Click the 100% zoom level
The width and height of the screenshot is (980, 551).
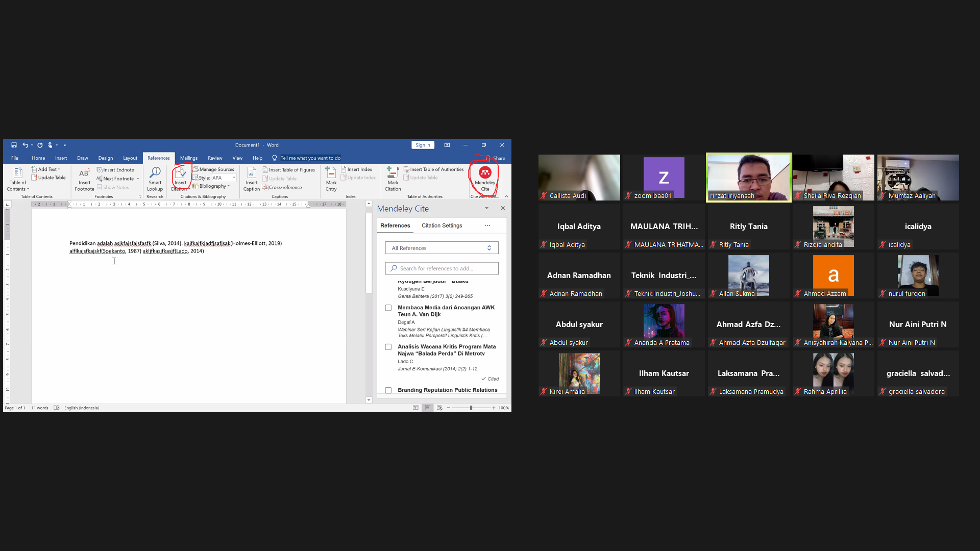(x=504, y=408)
